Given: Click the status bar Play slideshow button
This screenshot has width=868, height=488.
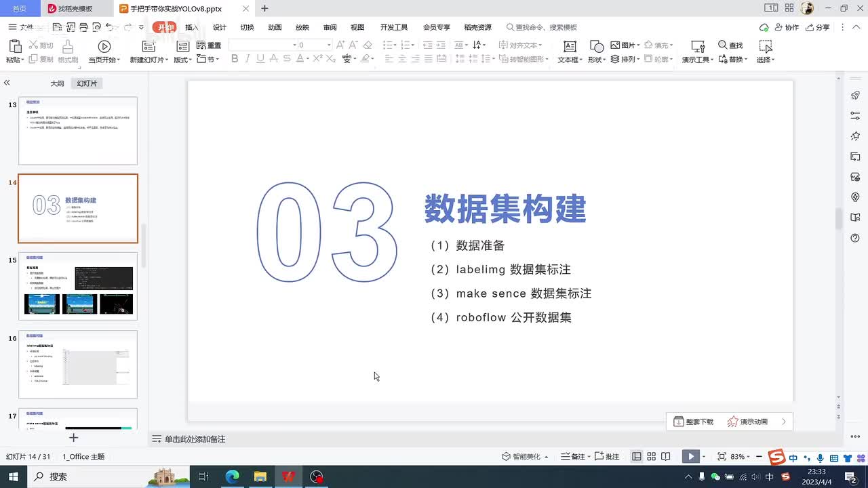Looking at the screenshot, I should point(690,457).
